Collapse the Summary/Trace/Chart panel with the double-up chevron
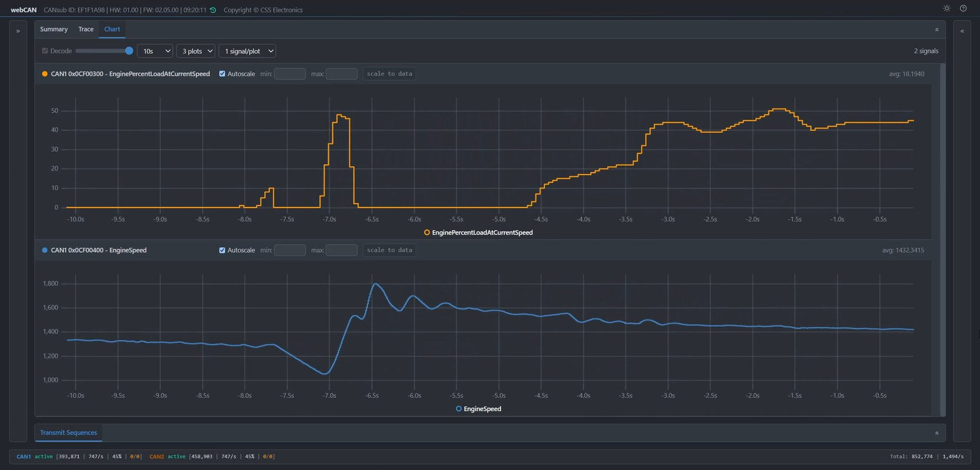This screenshot has width=980, height=470. tap(937, 29)
